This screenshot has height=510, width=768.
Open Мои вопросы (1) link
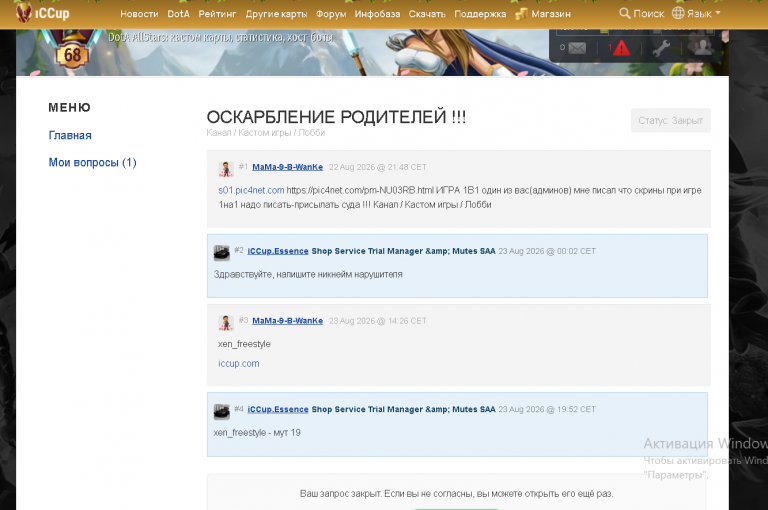[x=92, y=162]
